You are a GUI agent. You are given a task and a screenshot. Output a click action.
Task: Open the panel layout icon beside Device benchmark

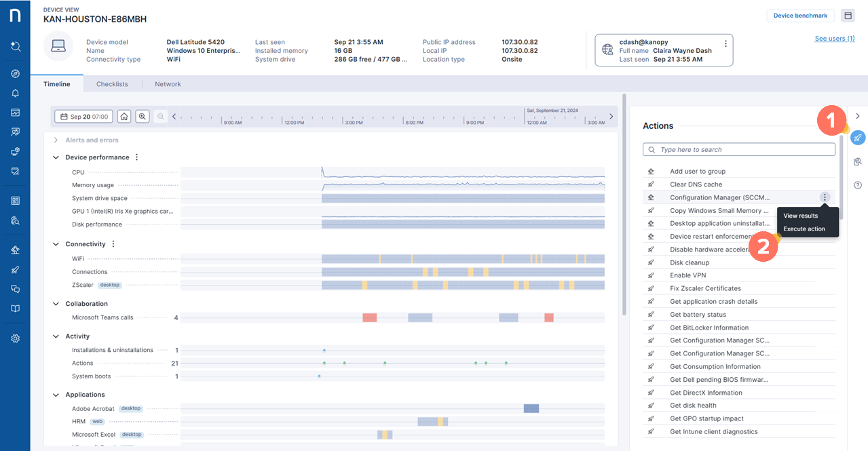(847, 16)
